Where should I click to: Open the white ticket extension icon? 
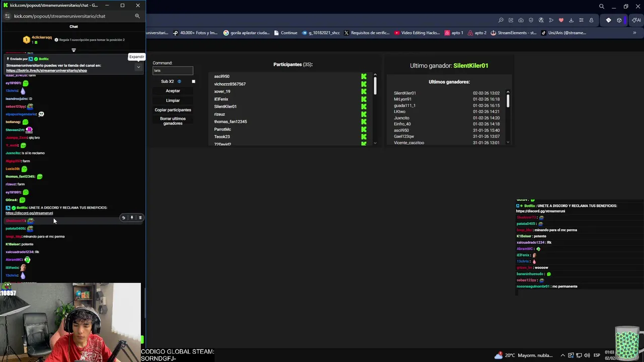coord(608,20)
